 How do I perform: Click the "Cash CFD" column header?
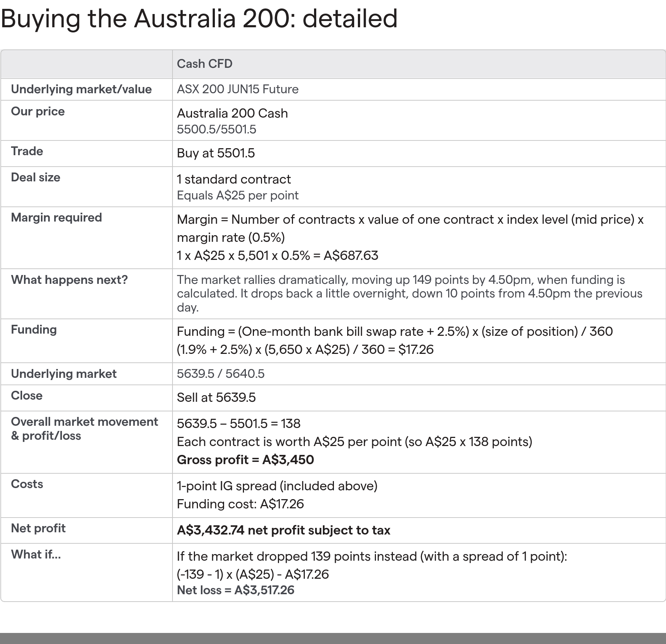[x=205, y=64]
